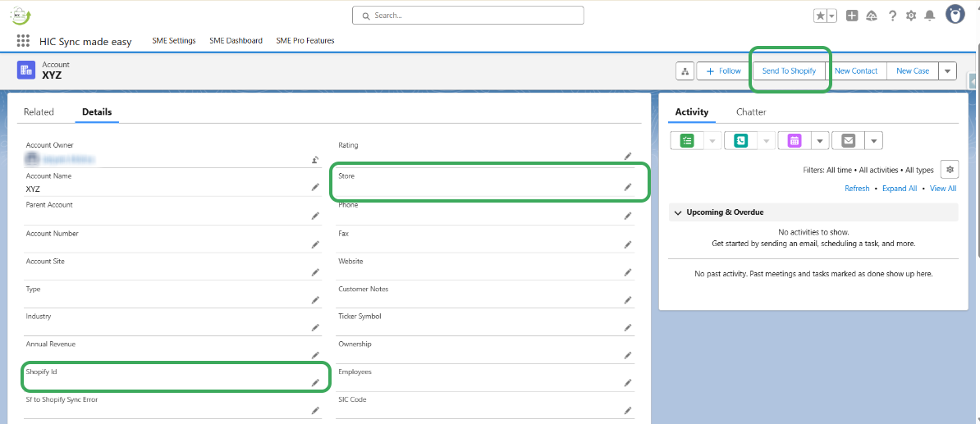Open the Setup gear menu
This screenshot has height=424, width=980.
click(911, 16)
